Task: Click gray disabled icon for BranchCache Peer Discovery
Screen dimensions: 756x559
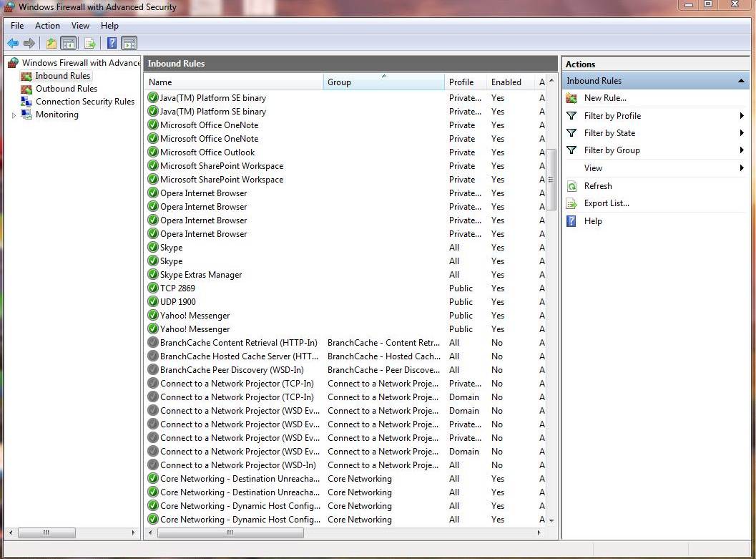Action: tap(153, 369)
